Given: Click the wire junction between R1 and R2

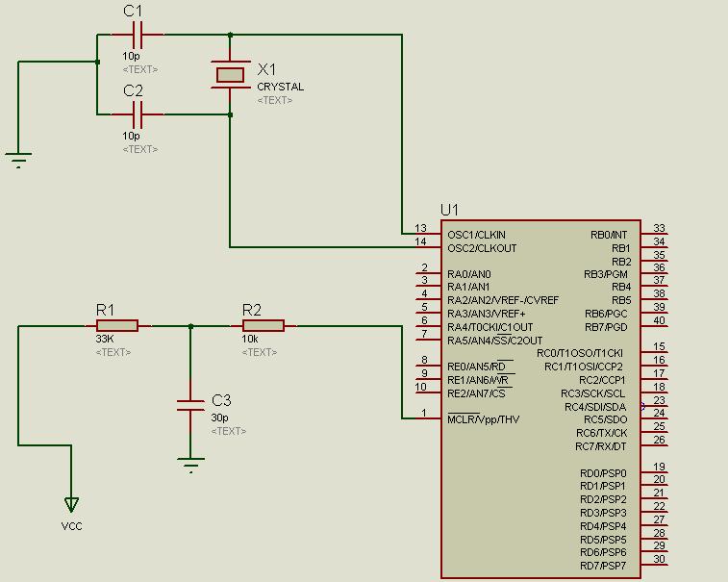Looking at the screenshot, I should [190, 326].
